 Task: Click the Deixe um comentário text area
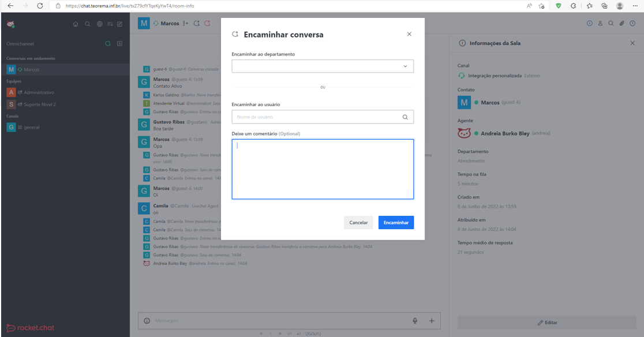[x=323, y=169]
